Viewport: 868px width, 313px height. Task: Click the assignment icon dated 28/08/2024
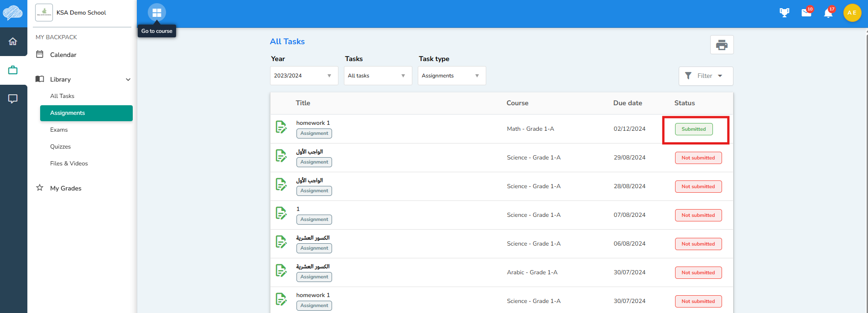[x=281, y=185]
